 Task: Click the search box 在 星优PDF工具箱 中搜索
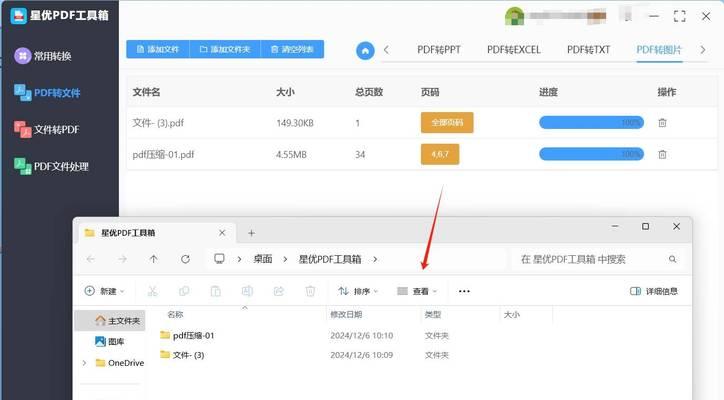[596, 259]
